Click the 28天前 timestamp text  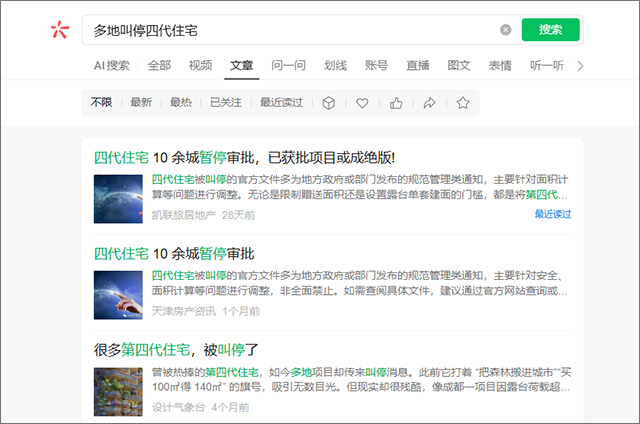click(239, 215)
